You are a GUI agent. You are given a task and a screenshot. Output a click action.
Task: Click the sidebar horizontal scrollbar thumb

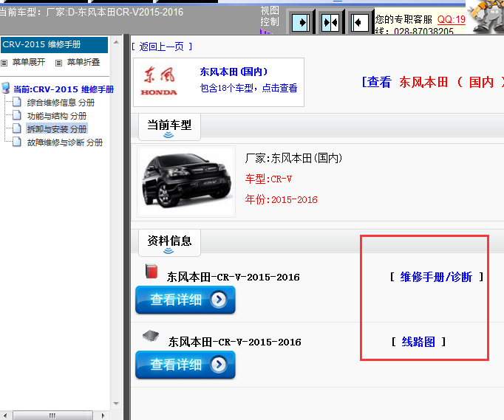[52, 416]
